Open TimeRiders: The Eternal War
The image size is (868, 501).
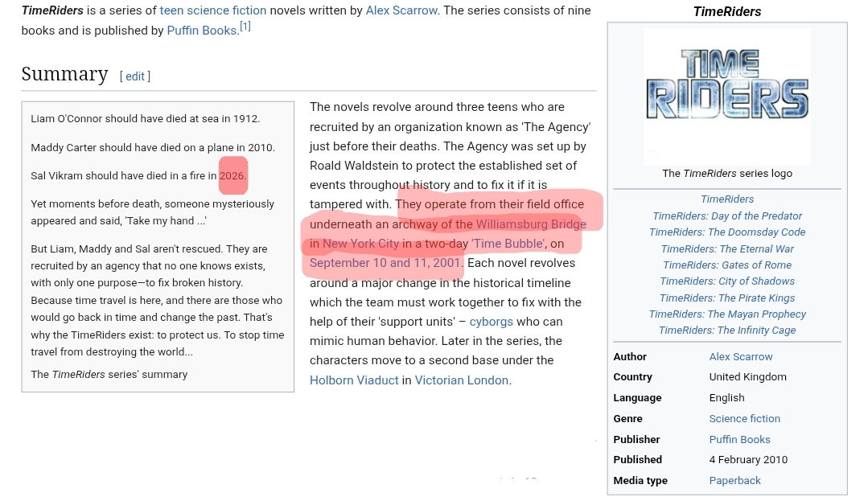(727, 248)
